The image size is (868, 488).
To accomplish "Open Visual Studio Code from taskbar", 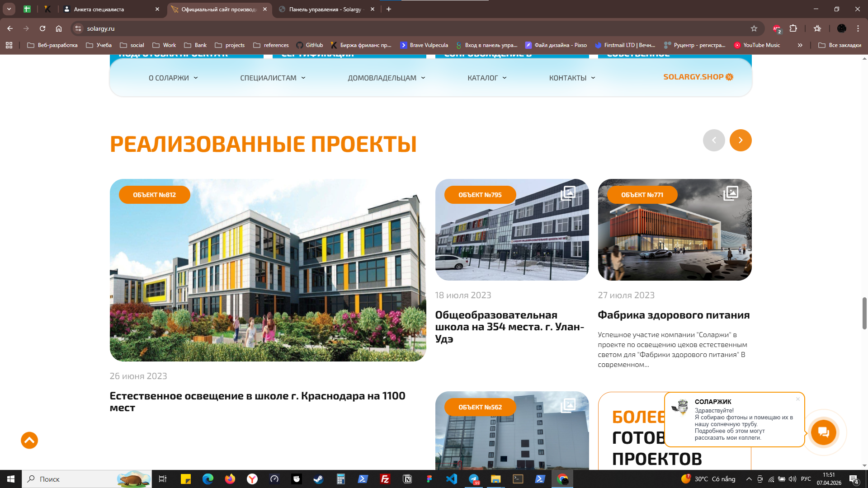I will pos(452,479).
